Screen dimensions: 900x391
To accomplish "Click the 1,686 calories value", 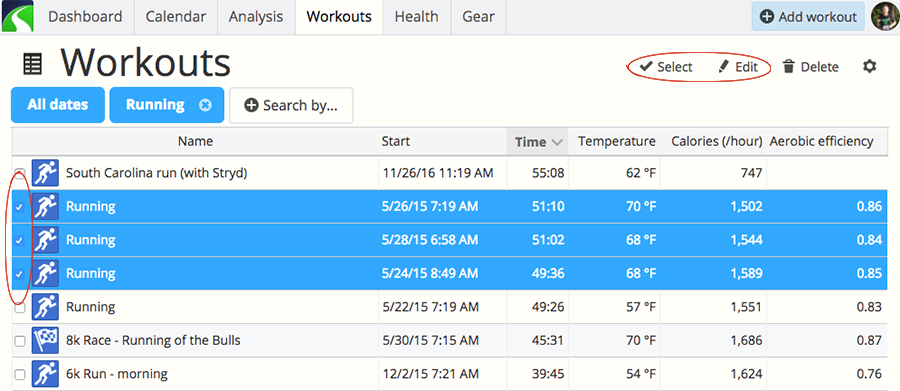I will point(746,340).
